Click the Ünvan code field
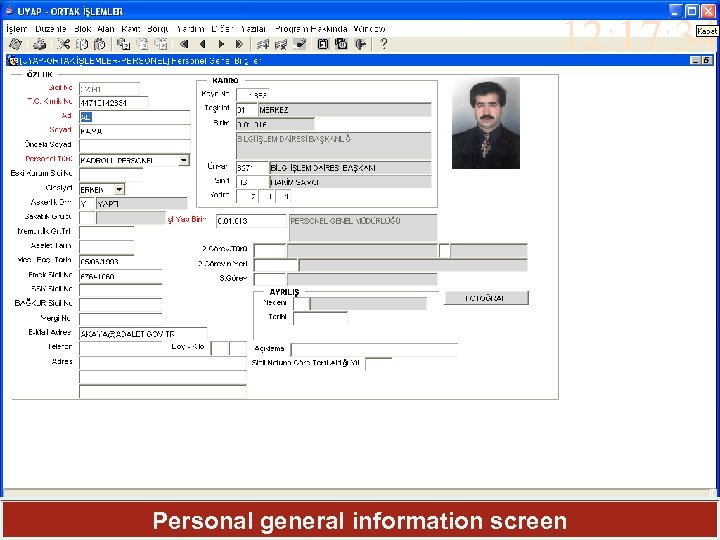The image size is (720, 540). point(252,168)
